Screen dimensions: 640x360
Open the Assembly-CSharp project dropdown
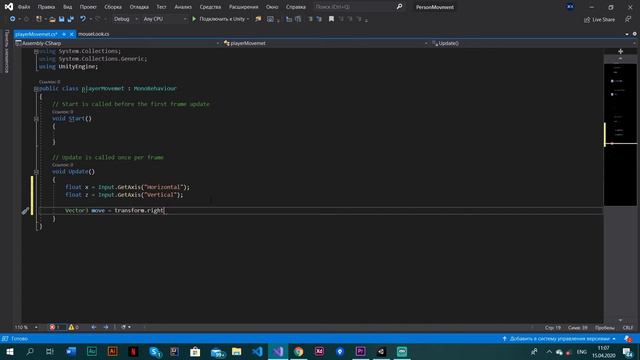pos(118,43)
